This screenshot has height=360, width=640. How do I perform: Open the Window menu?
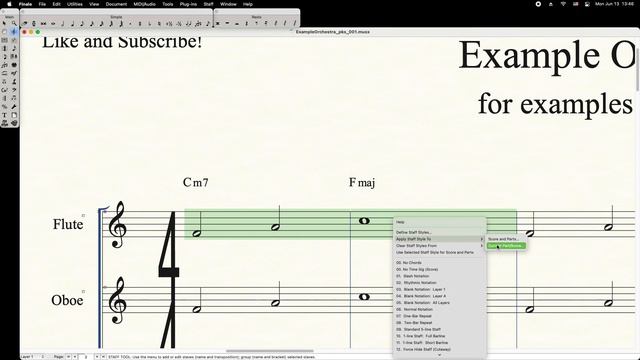[x=228, y=4]
